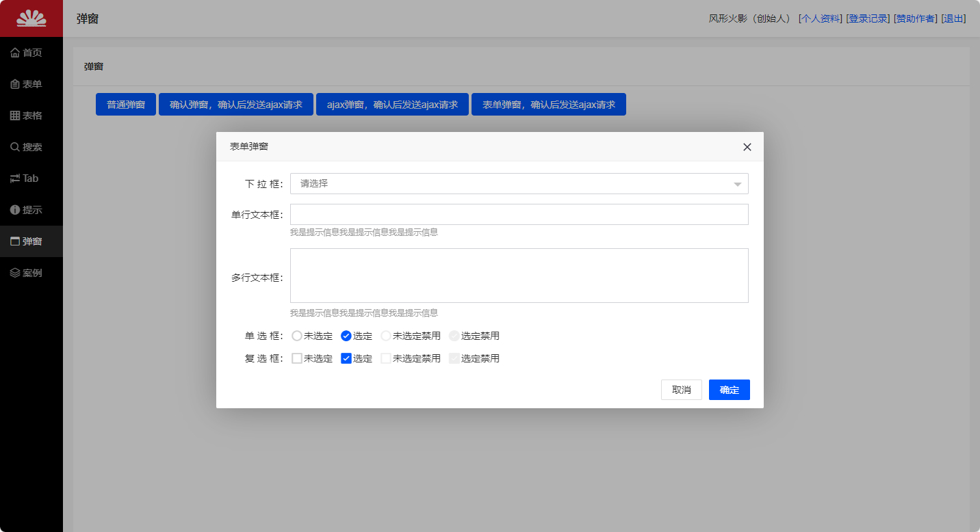
Task: Close the 表单弹窗 dialog with X
Action: [x=747, y=147]
